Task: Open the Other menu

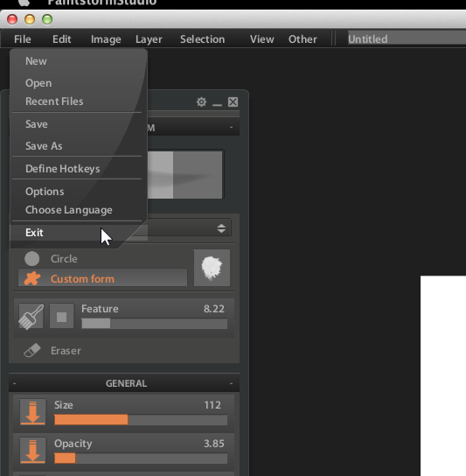Action: tap(303, 39)
